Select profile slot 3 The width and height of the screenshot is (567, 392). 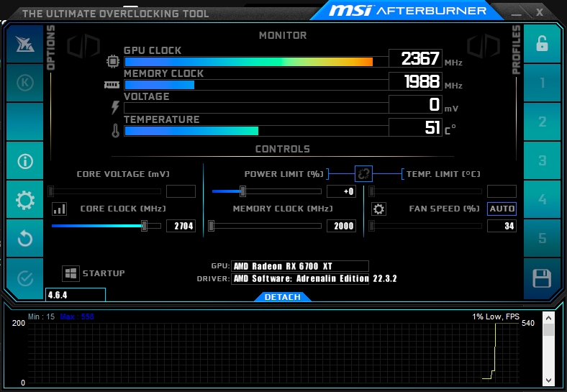click(542, 160)
